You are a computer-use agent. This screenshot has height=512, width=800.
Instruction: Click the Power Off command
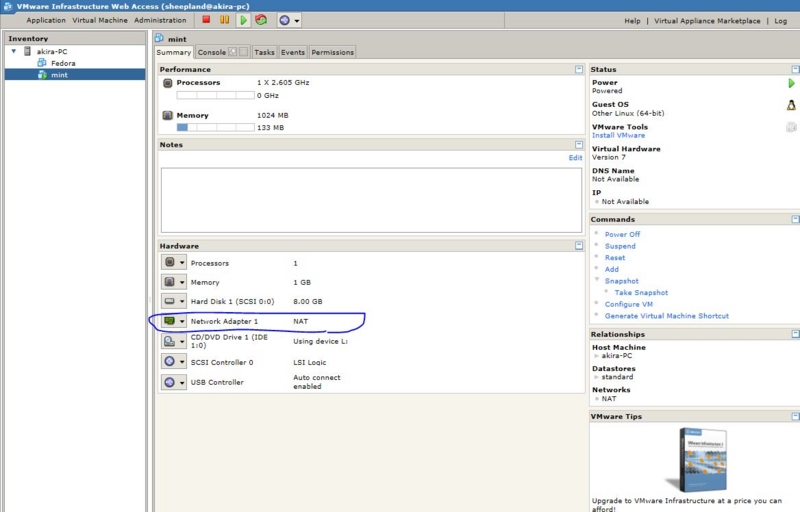622,235
